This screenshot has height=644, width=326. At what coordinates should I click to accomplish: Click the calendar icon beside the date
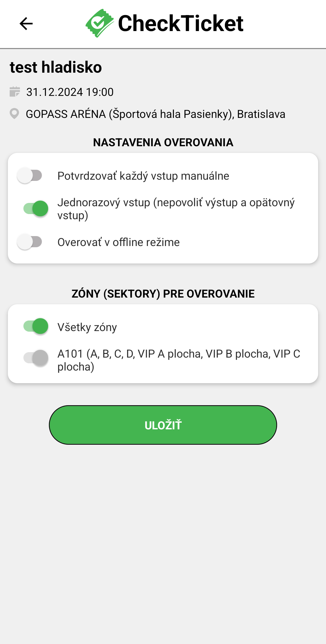tap(14, 92)
